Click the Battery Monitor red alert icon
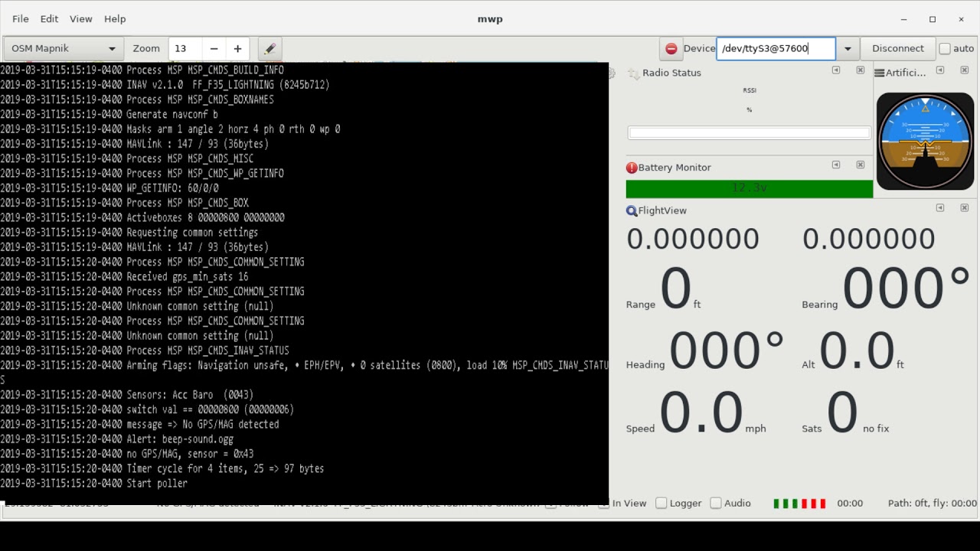The width and height of the screenshot is (980, 551). click(x=632, y=168)
